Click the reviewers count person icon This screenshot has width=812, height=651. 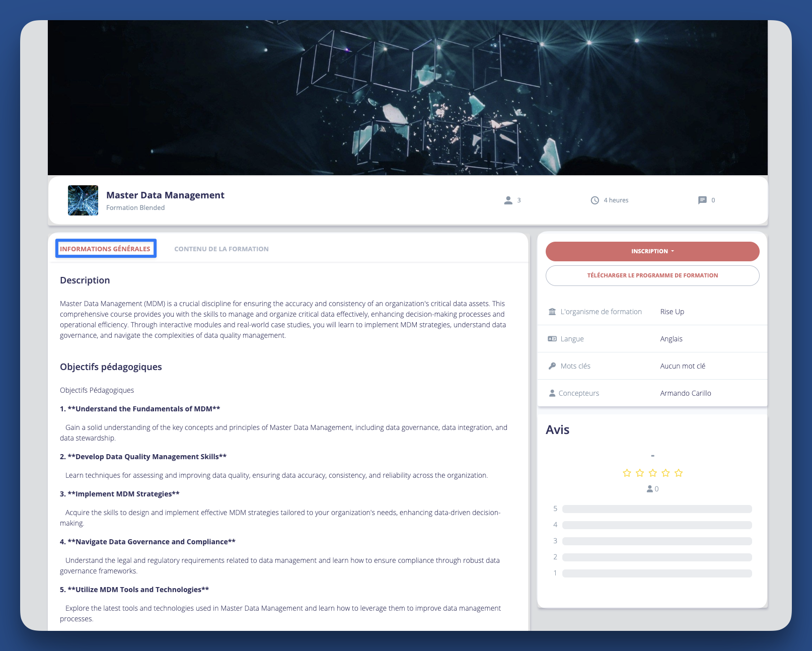tap(650, 489)
